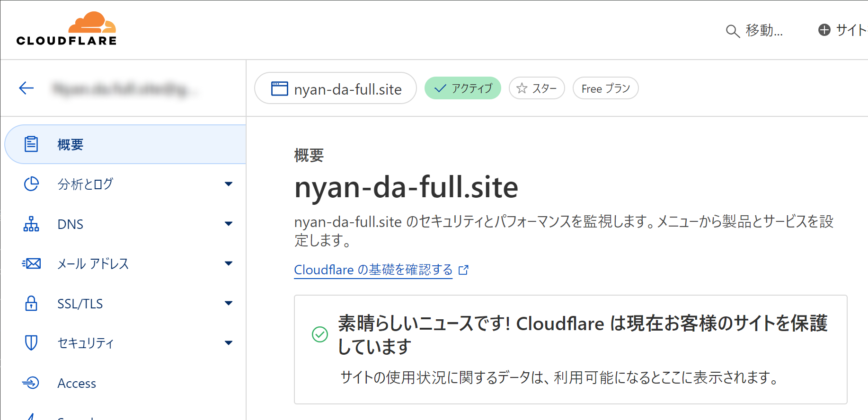Open the Access menu item
Viewport: 868px width, 420px height.
pos(125,383)
